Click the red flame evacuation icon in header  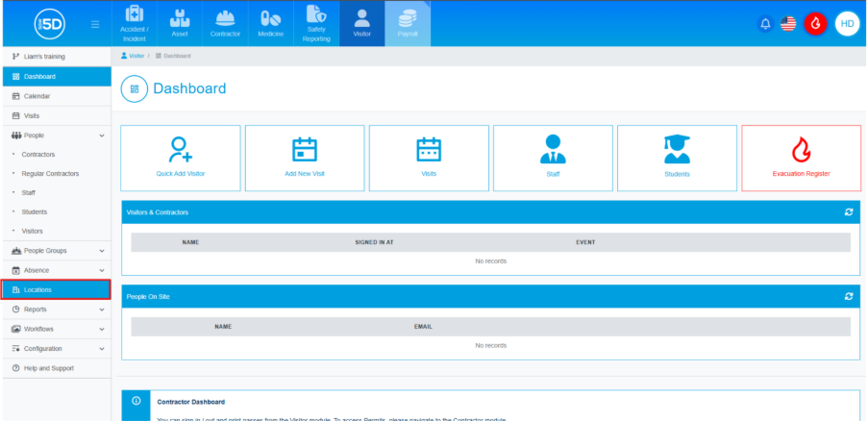pos(815,24)
